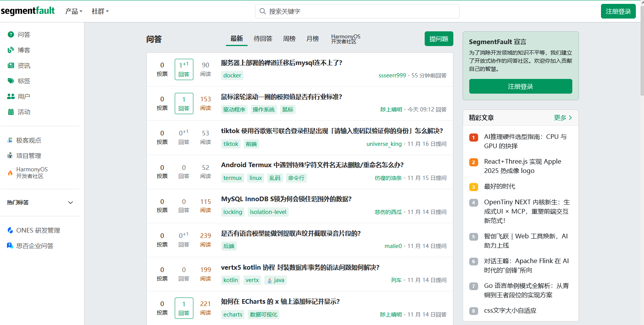Screen dimensions: 644x325
Task: Switch to the 周榜 tab
Action: 289,38
